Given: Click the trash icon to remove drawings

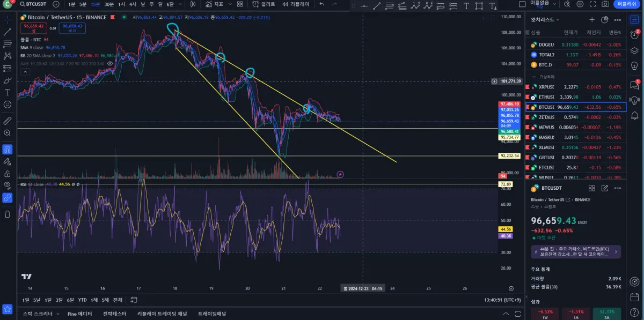Looking at the screenshot, I should coord(8,214).
